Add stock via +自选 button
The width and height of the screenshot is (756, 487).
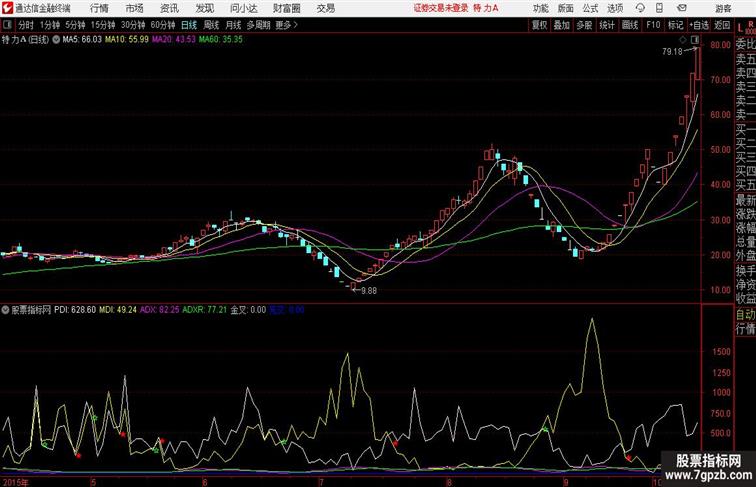[x=699, y=25]
